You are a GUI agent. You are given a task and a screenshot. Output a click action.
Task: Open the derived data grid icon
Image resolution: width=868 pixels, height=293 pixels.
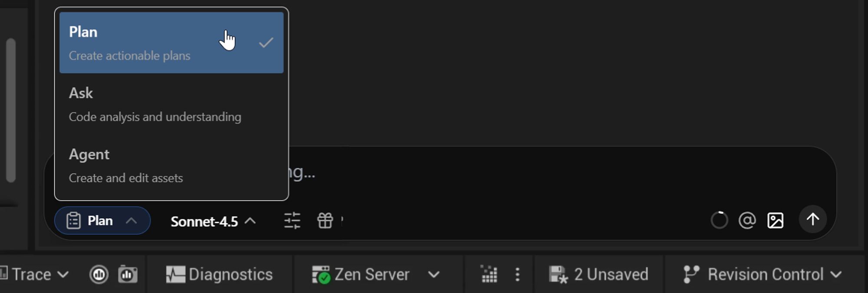tap(489, 274)
